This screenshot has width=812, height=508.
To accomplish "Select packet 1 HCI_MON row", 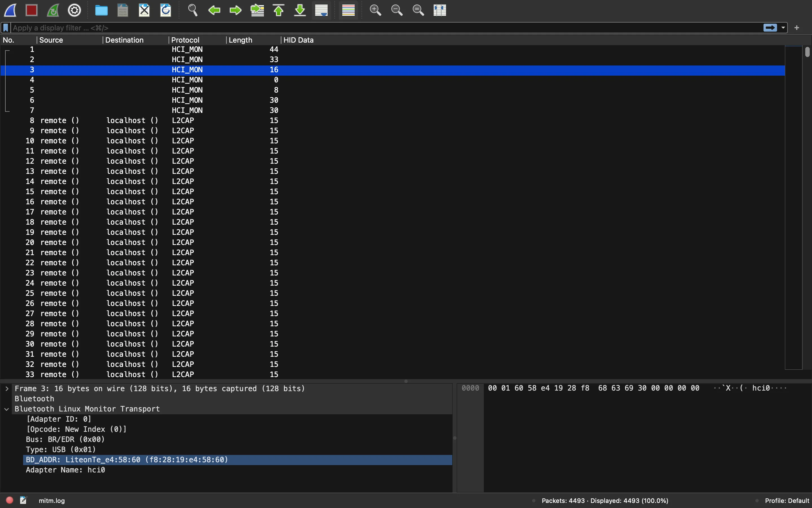I will (392, 49).
